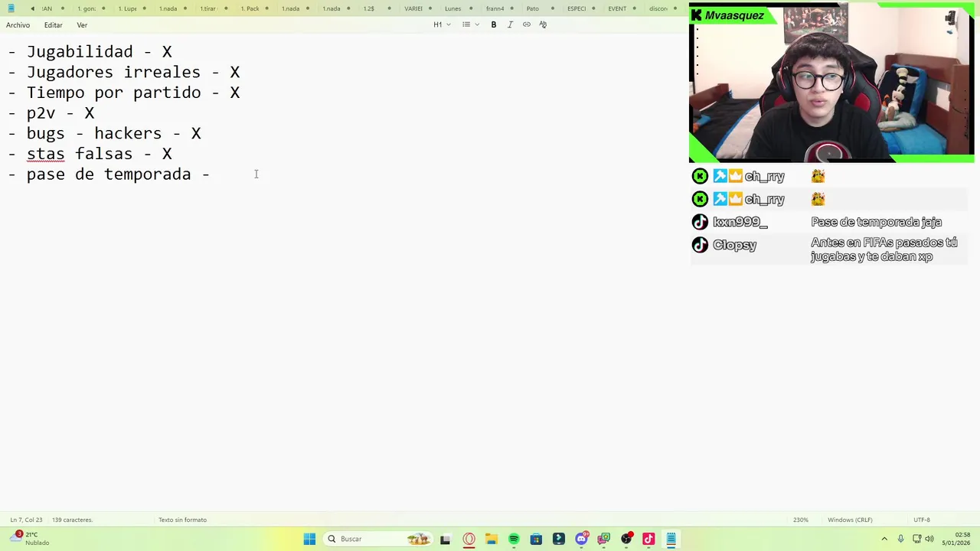The image size is (980, 551).
Task: Click the line 'p2v - X'
Action: click(x=51, y=113)
